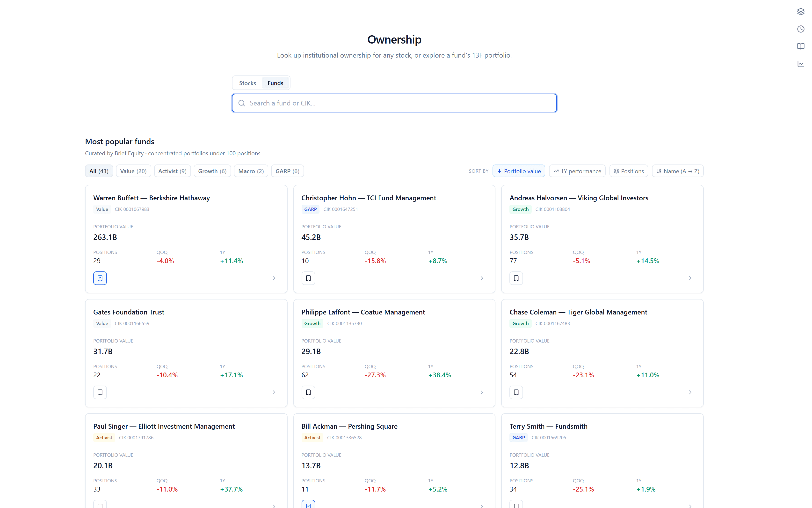The image size is (812, 508).
Task: Click the +37.7% 1Y value
Action: tap(231, 489)
